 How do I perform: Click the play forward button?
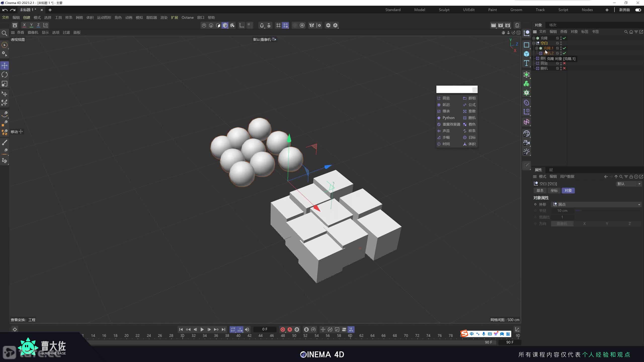[x=202, y=329]
